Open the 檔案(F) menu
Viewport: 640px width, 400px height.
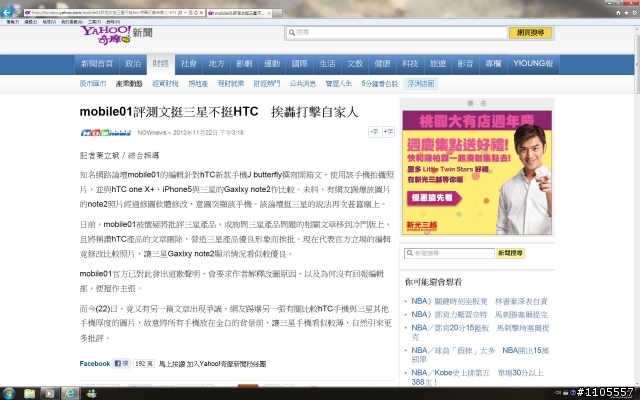coord(12,22)
